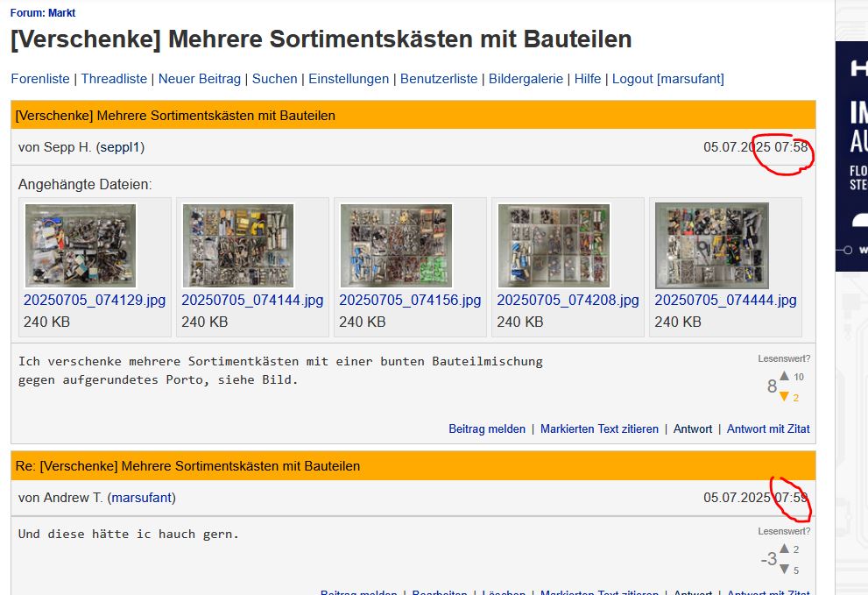Click the 20250705_074129.jpg file link
Image resolution: width=868 pixels, height=595 pixels.
[95, 300]
